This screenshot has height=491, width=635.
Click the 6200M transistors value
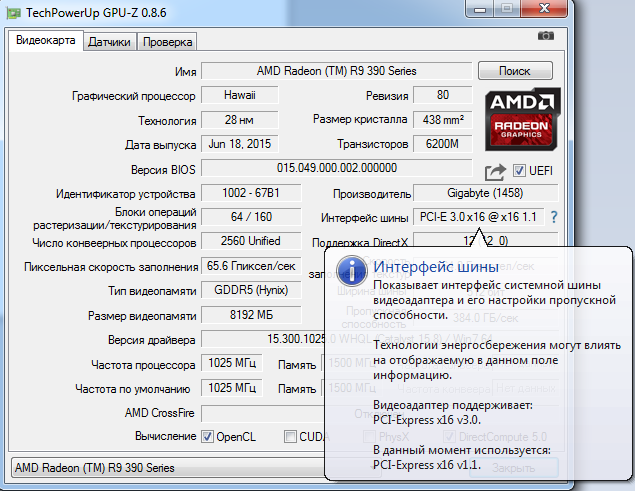(x=443, y=144)
